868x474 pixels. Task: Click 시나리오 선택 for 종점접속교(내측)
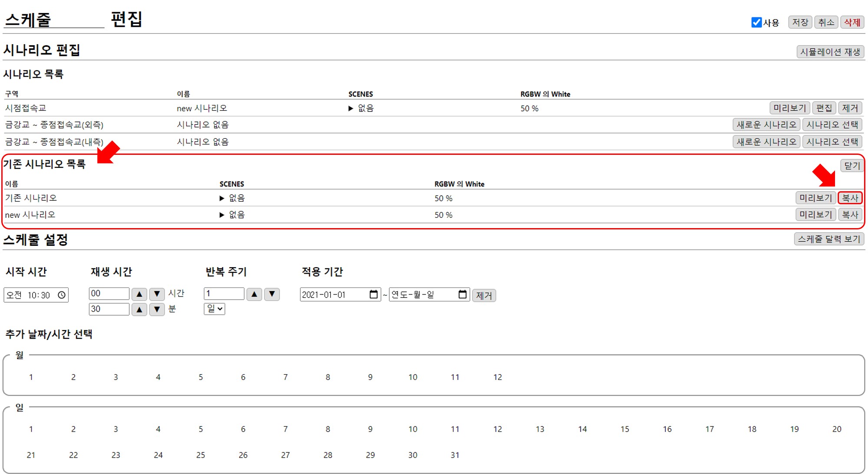tap(832, 142)
